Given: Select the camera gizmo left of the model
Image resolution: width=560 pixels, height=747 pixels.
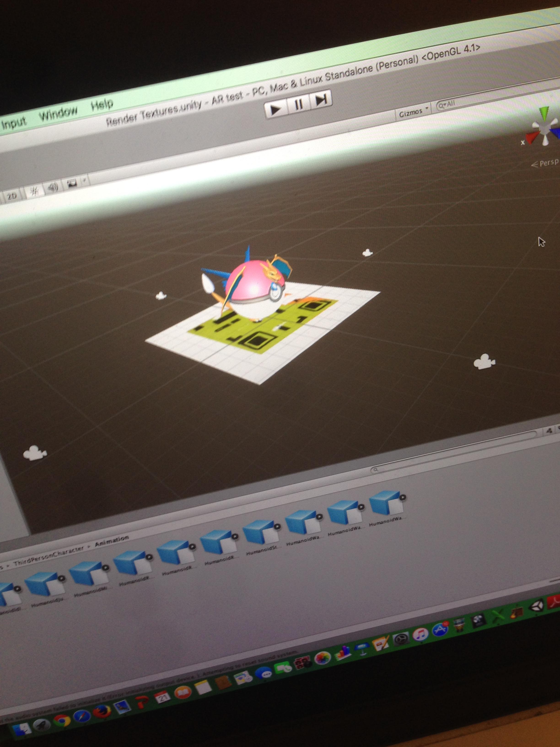Looking at the screenshot, I should click(x=161, y=296).
